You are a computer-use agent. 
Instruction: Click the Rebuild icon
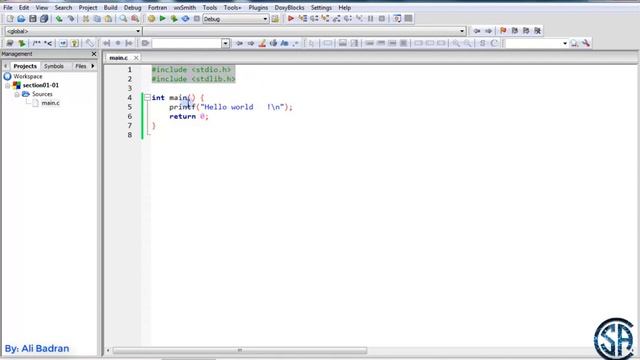click(x=185, y=19)
